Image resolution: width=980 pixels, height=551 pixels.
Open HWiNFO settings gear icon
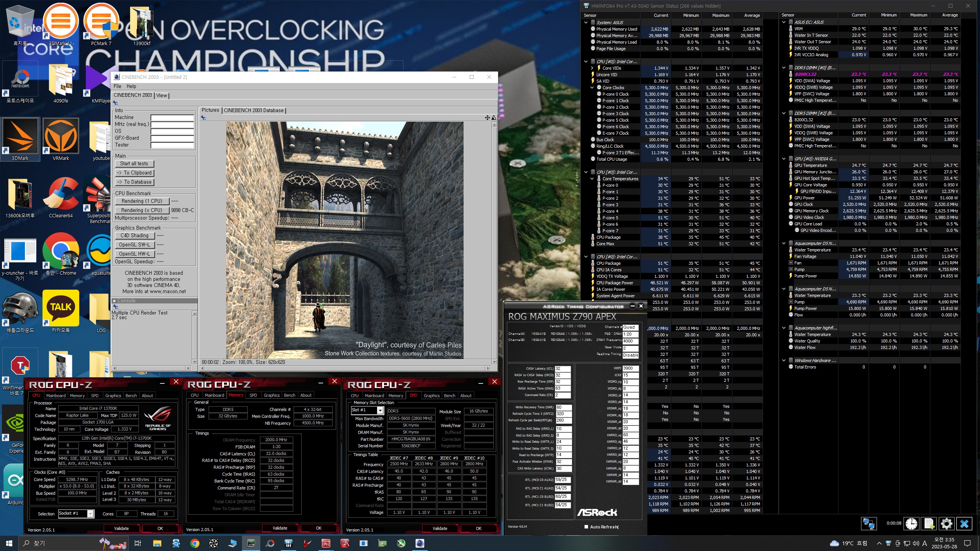[946, 523]
